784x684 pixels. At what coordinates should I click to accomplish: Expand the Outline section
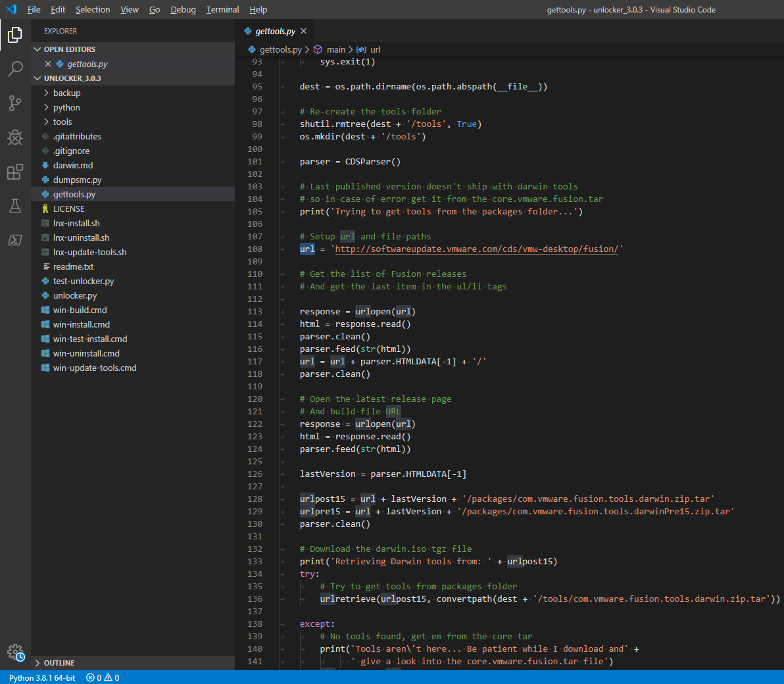(x=37, y=662)
